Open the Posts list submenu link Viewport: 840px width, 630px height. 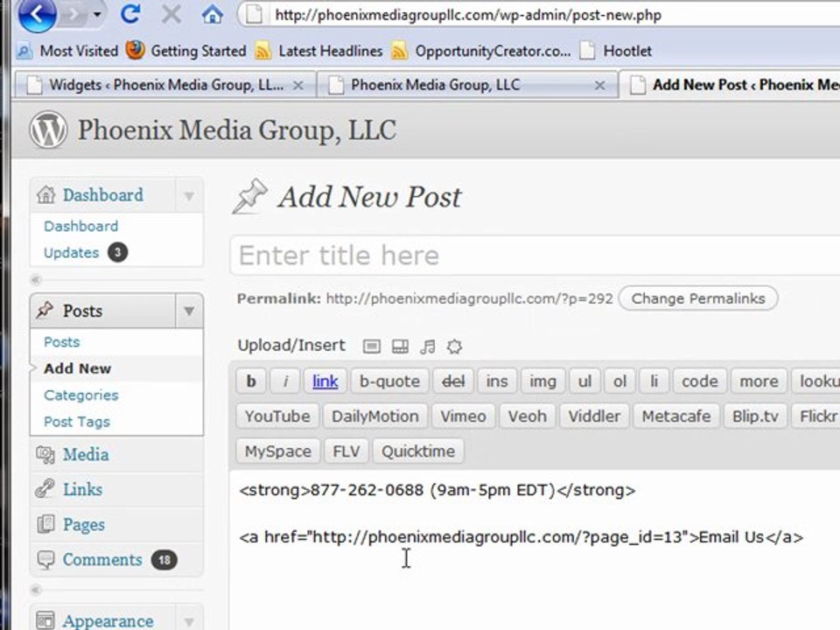point(61,342)
